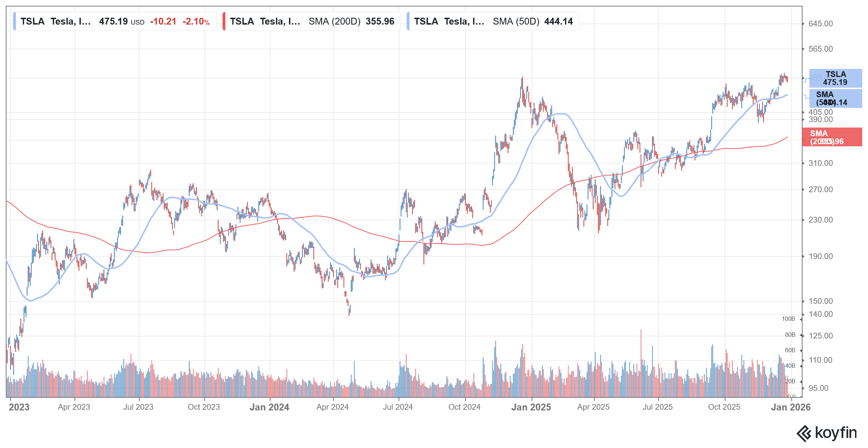The height and width of the screenshot is (448, 868).
Task: Click the arrow marker beside 645.00 price level
Action: click(804, 23)
